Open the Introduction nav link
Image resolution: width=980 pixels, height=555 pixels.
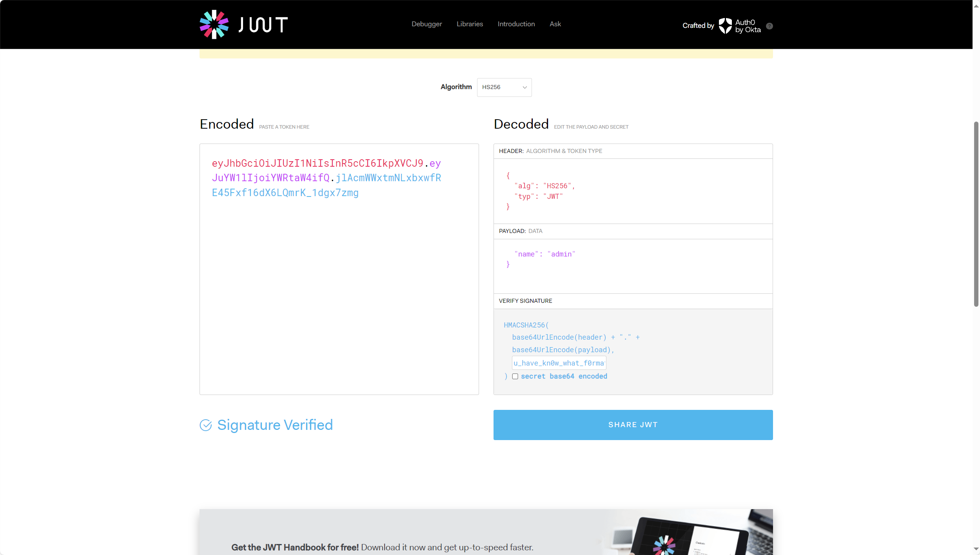516,24
